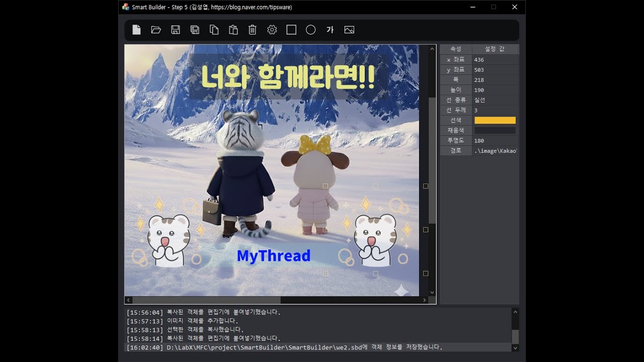Edit the y 좌표 value 503
The image size is (644, 362).
[x=496, y=70]
